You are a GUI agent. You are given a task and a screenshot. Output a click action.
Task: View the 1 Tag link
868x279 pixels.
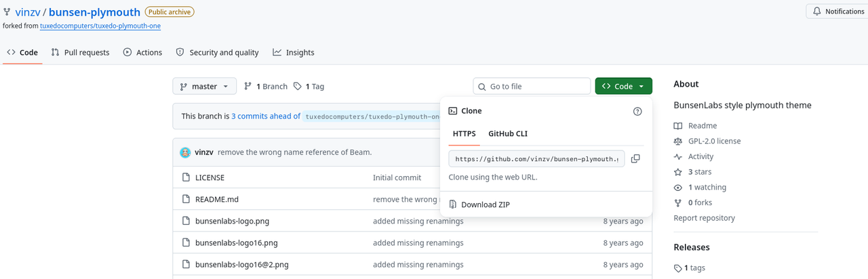point(309,86)
